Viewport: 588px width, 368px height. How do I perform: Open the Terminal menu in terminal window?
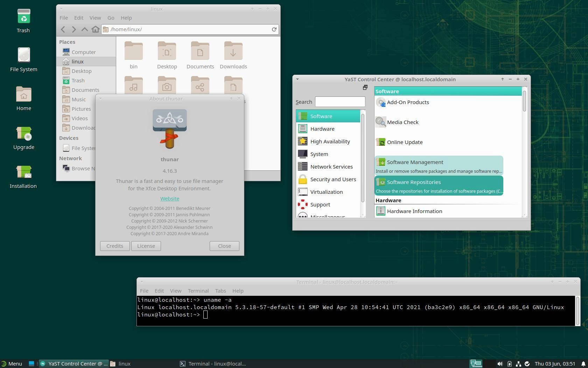click(x=198, y=291)
